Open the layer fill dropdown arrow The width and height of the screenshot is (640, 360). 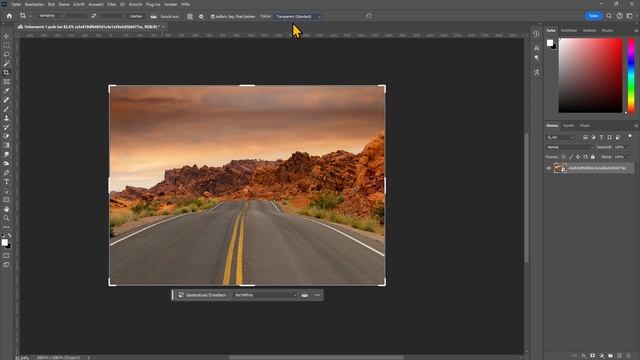pyautogui.click(x=629, y=157)
